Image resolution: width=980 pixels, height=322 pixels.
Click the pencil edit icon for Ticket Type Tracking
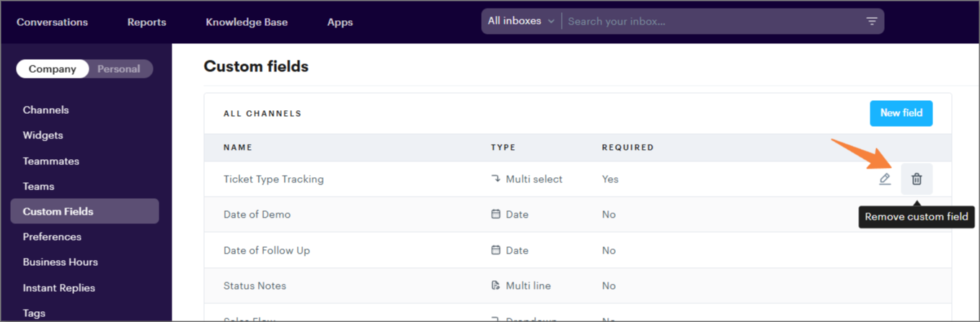(885, 179)
